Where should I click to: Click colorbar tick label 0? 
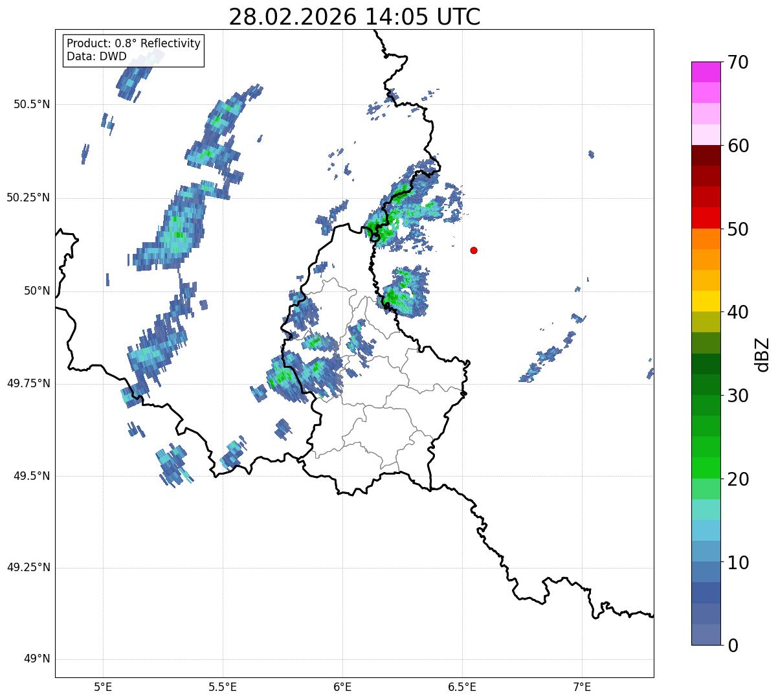point(733,646)
